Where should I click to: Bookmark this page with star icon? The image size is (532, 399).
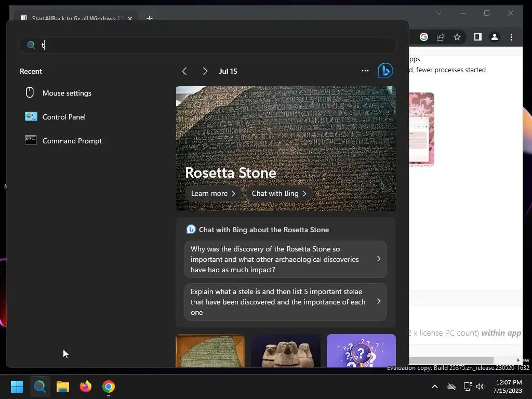457,37
